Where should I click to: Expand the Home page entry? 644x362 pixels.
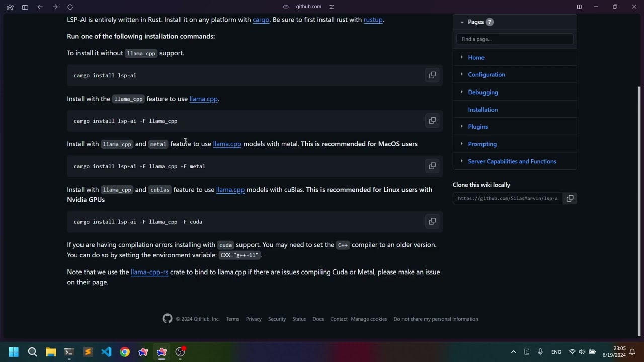coord(461,57)
